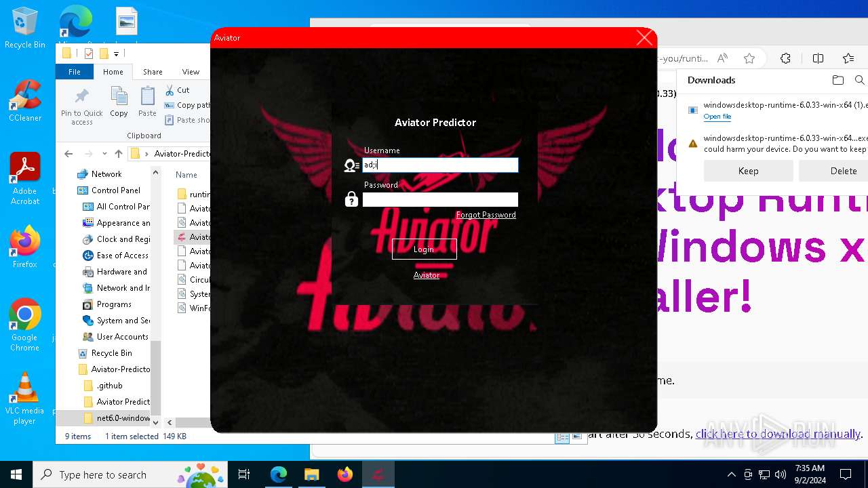Click the 'click here to download manually' link

[x=778, y=434]
